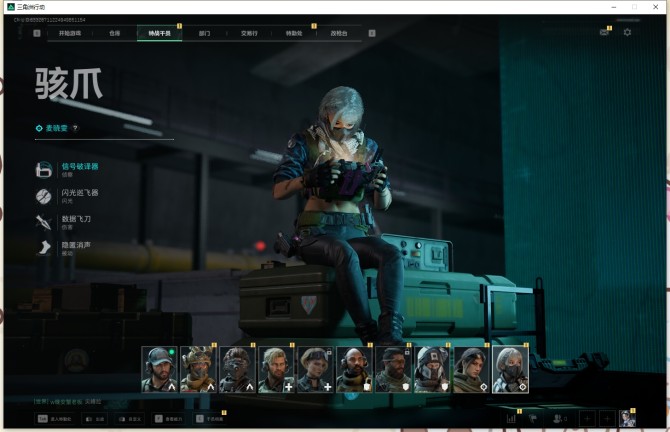Image resolution: width=670 pixels, height=432 pixels.
Task: Click the second empty squad slot plus
Action: [x=607, y=419]
